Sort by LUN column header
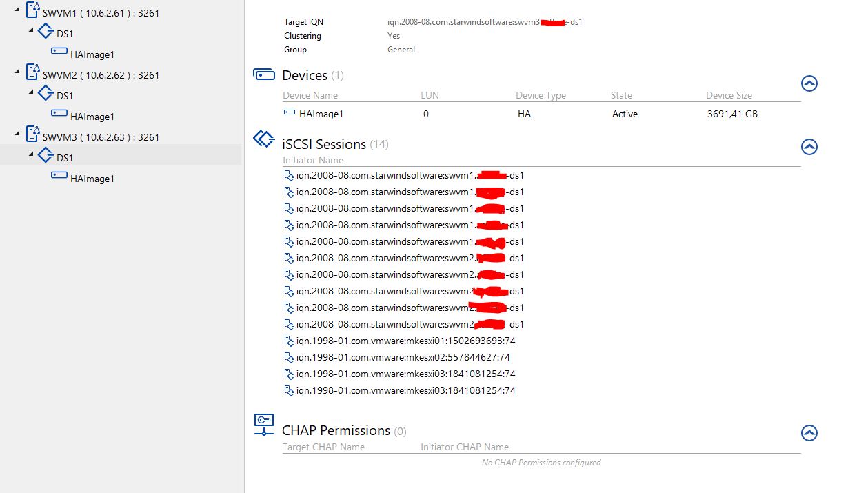The width and height of the screenshot is (868, 493). click(x=430, y=95)
